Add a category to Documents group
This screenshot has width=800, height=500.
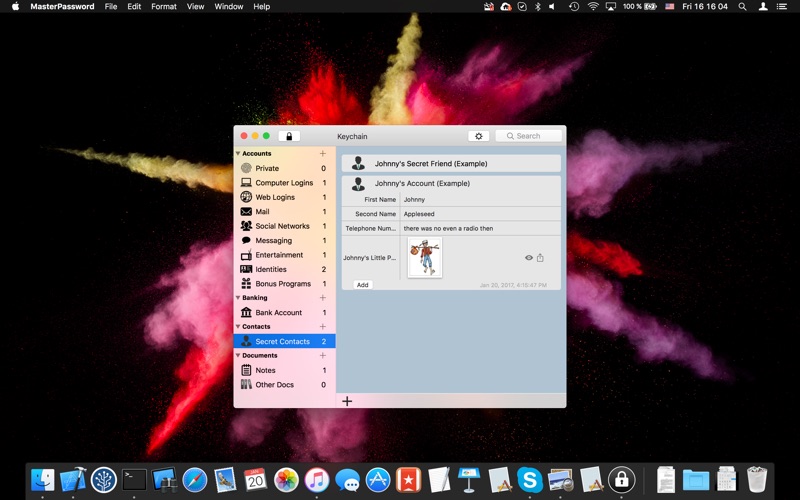tap(322, 356)
